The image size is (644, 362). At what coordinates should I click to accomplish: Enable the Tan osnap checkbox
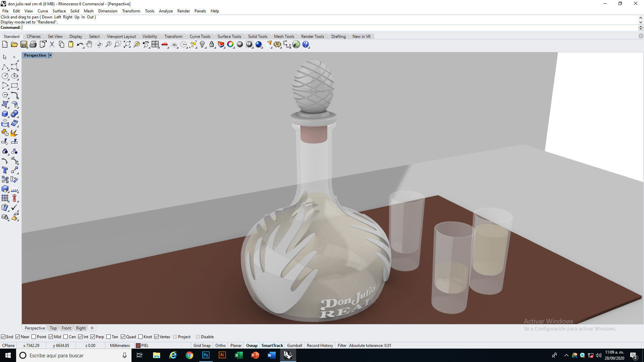[108, 337]
